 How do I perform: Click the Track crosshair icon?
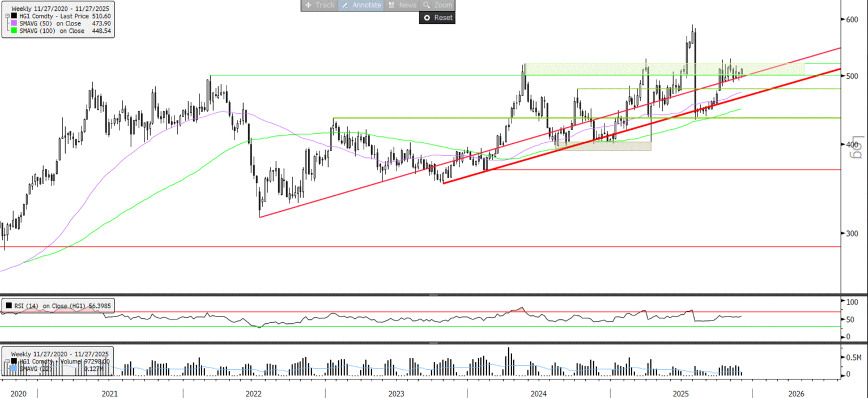pyautogui.click(x=308, y=5)
